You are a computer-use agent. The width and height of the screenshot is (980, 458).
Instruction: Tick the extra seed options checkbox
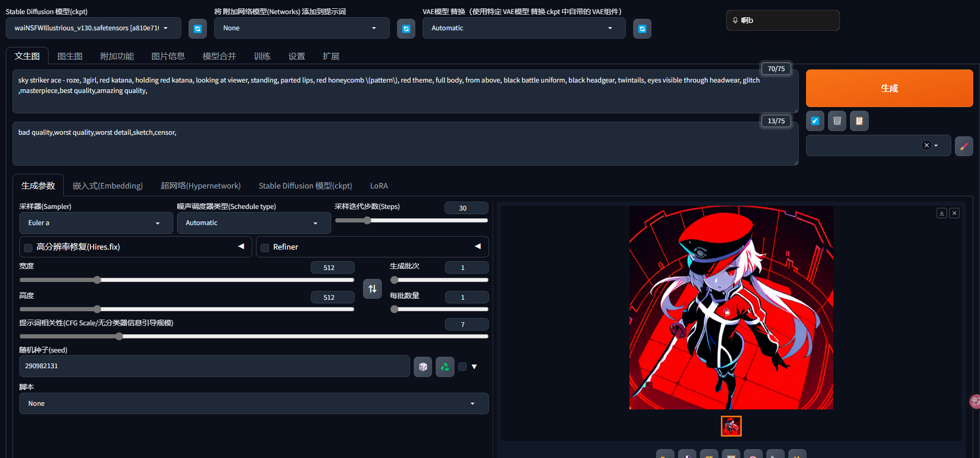pos(462,367)
